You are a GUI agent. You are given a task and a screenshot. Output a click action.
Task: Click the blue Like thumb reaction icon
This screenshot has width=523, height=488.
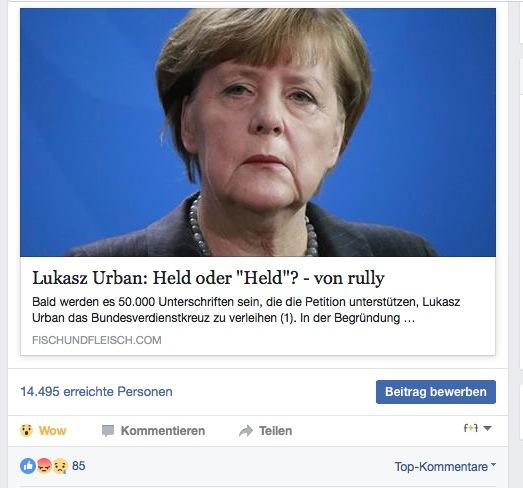[28, 466]
